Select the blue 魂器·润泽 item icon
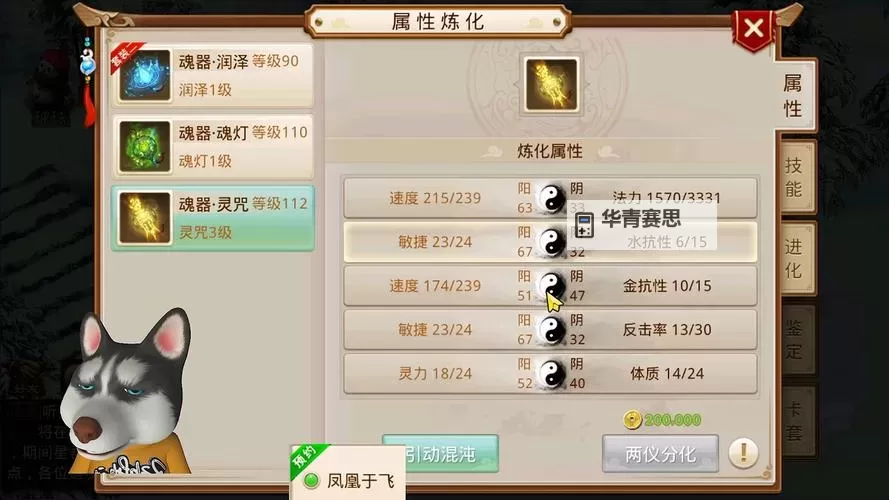This screenshot has height=500, width=889. pyautogui.click(x=145, y=75)
